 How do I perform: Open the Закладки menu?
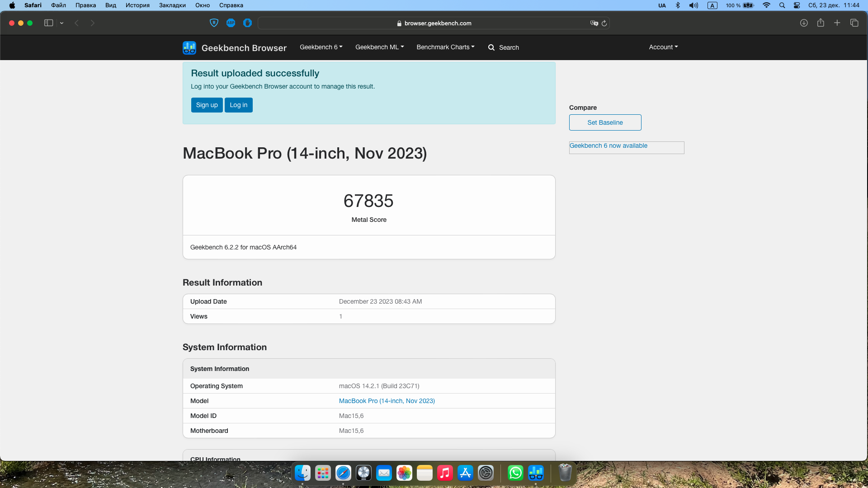pos(172,5)
